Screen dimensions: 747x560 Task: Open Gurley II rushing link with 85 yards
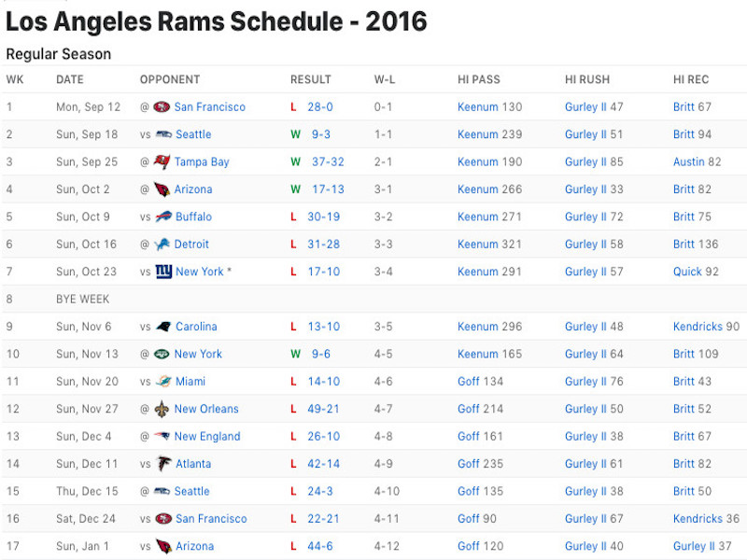pos(586,161)
